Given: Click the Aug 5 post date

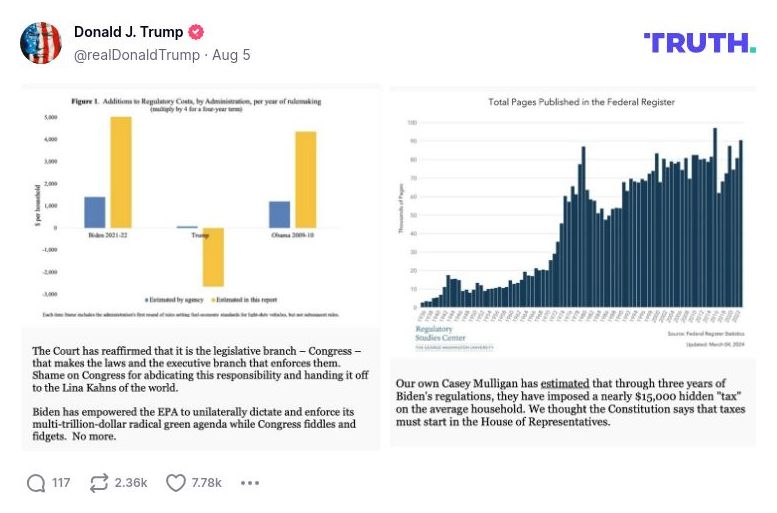Looking at the screenshot, I should pyautogui.click(x=231, y=55).
